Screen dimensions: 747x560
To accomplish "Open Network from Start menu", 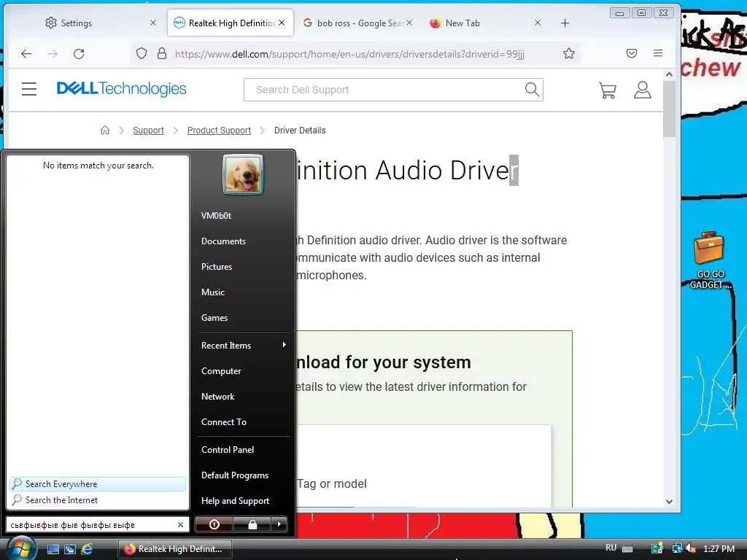I will click(x=217, y=397).
